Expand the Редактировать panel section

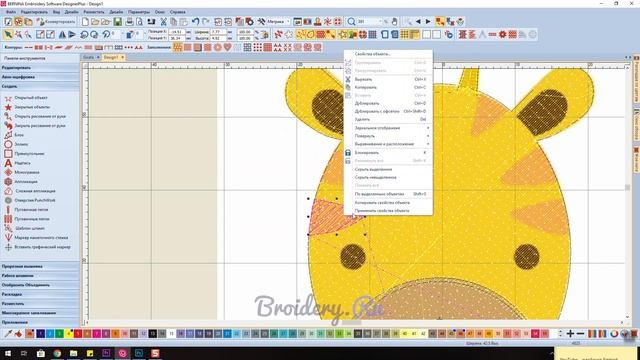pos(40,68)
